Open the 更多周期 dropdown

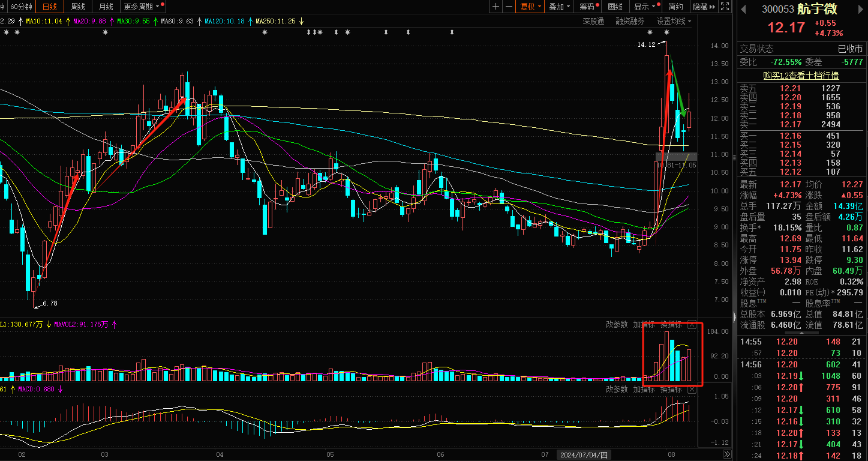143,7
